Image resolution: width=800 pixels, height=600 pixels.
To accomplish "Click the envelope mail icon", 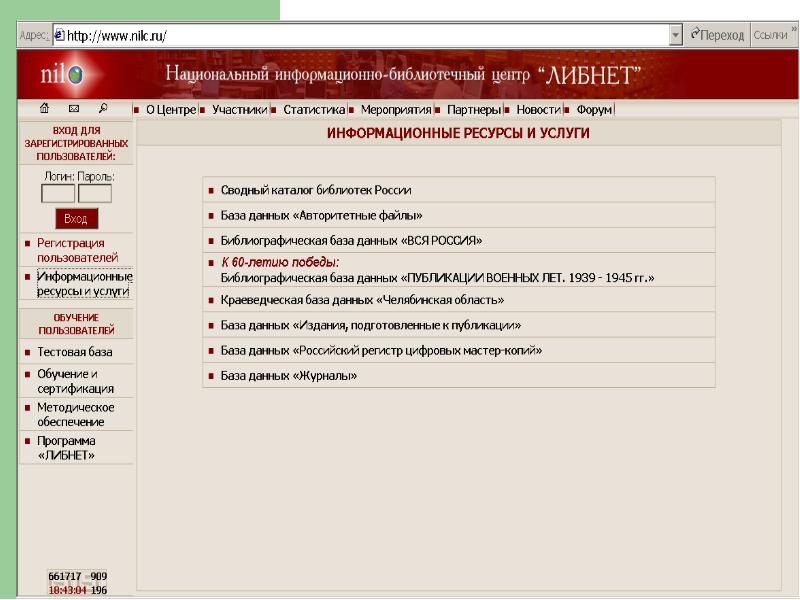I will tap(74, 108).
